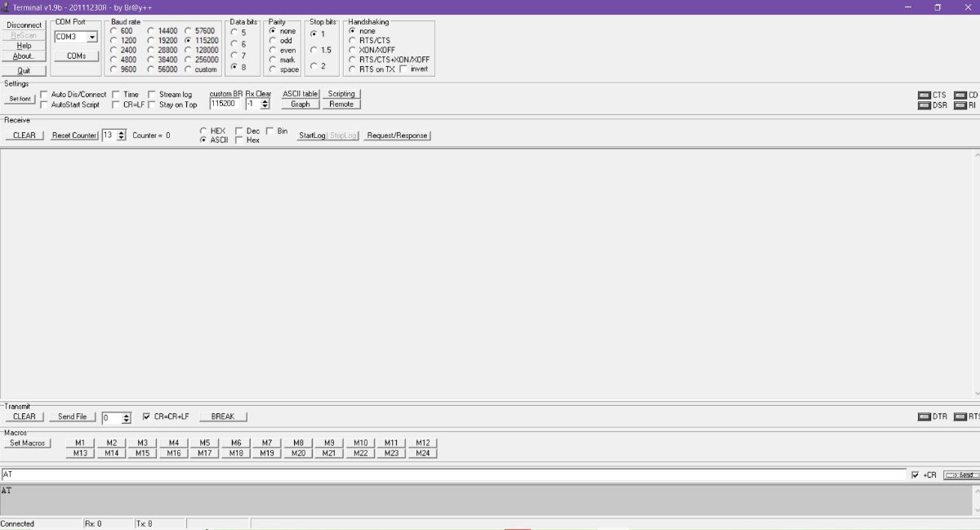The height and width of the screenshot is (530, 980).
Task: Adjust the counter value spinner of 13
Action: (x=122, y=136)
